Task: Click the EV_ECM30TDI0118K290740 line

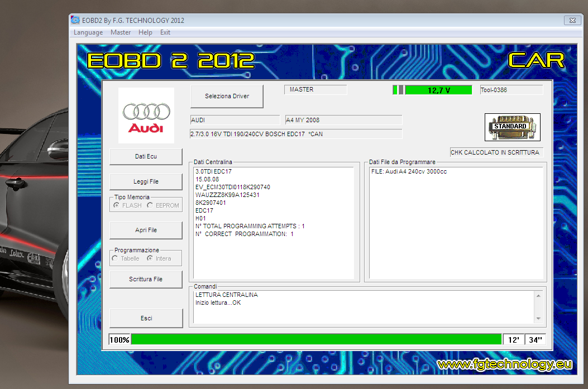Action: point(232,187)
